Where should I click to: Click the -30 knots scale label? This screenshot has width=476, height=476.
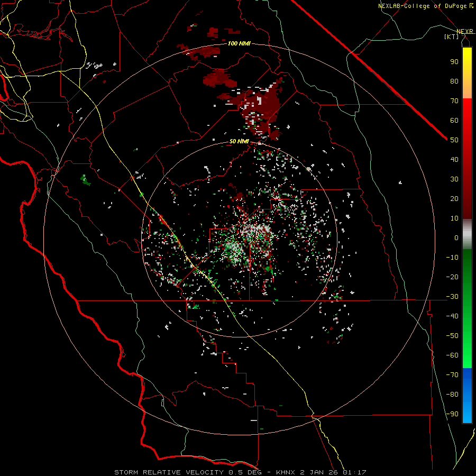(x=452, y=297)
